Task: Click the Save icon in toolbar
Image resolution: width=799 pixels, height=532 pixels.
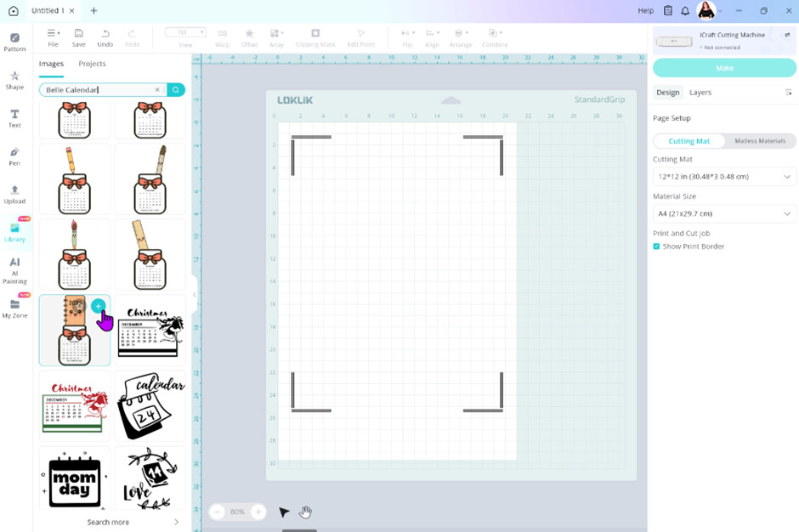Action: [x=78, y=37]
